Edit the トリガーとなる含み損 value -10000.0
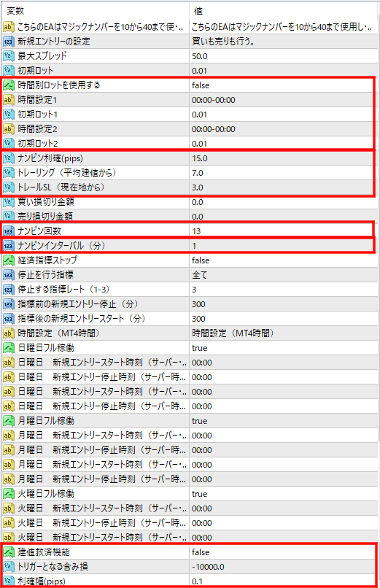This screenshot has height=588, width=380. click(x=208, y=567)
